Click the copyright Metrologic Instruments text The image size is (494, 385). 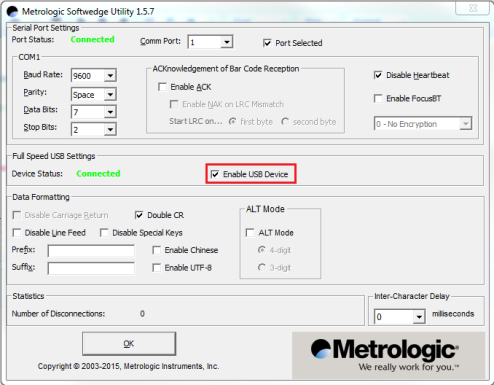pos(128,366)
